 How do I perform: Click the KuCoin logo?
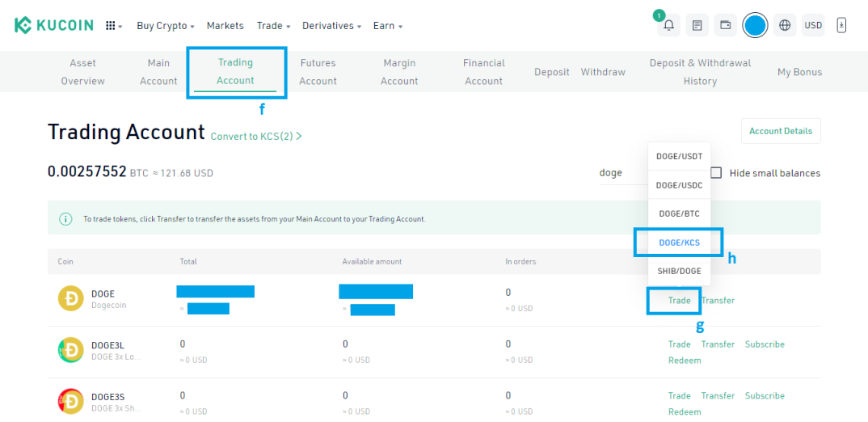[x=53, y=26]
